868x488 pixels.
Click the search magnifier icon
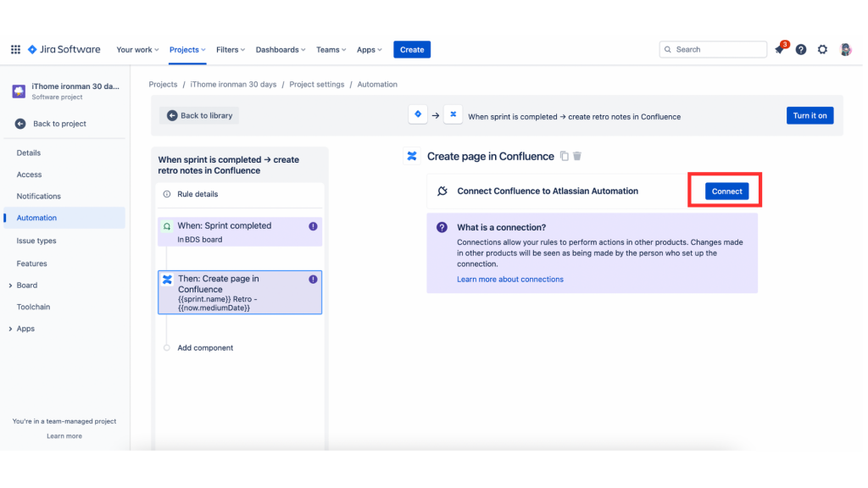pos(668,50)
